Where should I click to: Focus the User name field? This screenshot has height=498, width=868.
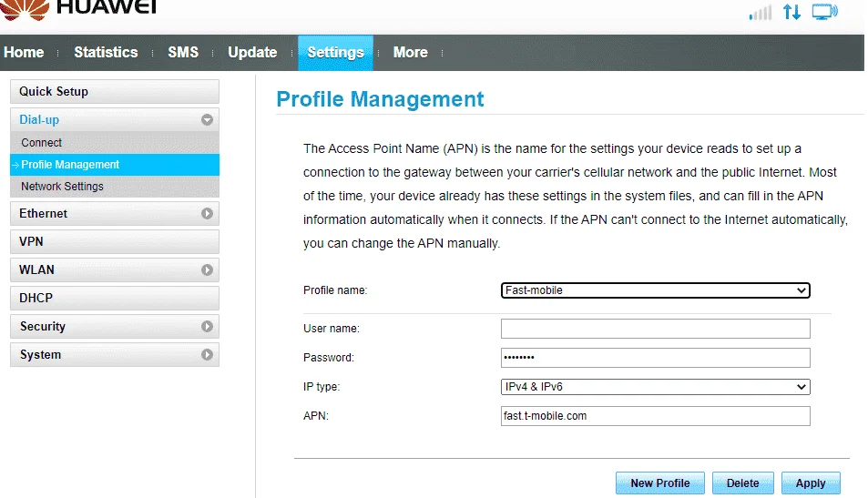tap(656, 329)
